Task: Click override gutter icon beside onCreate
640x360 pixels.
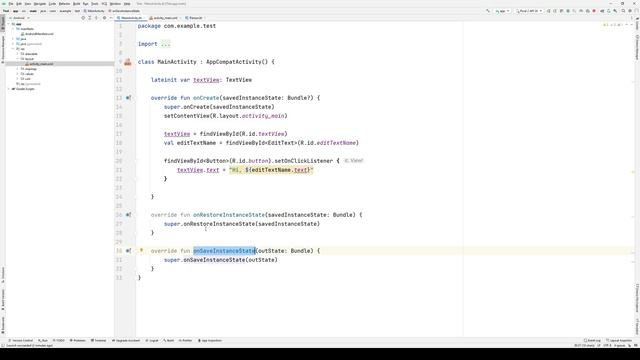Action: tap(129, 98)
